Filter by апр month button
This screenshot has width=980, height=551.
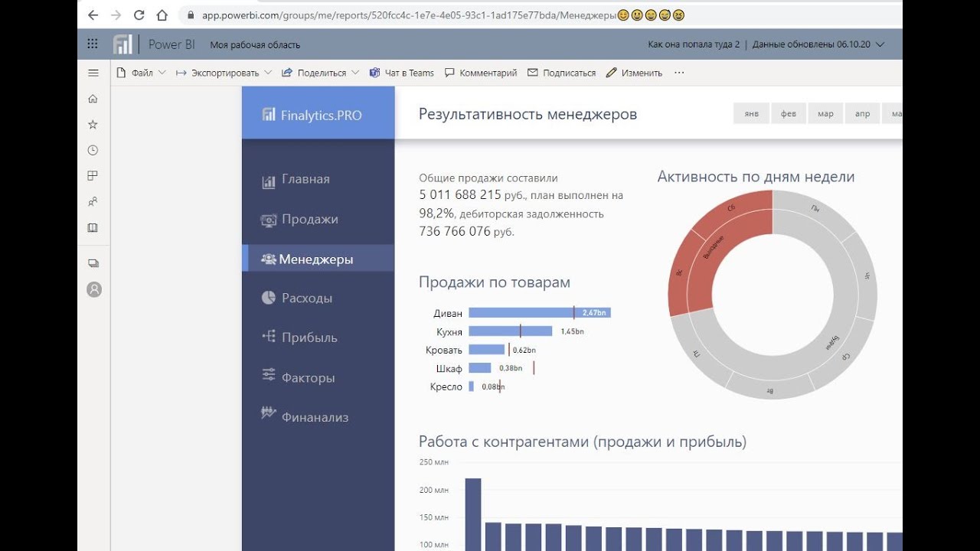[862, 113]
